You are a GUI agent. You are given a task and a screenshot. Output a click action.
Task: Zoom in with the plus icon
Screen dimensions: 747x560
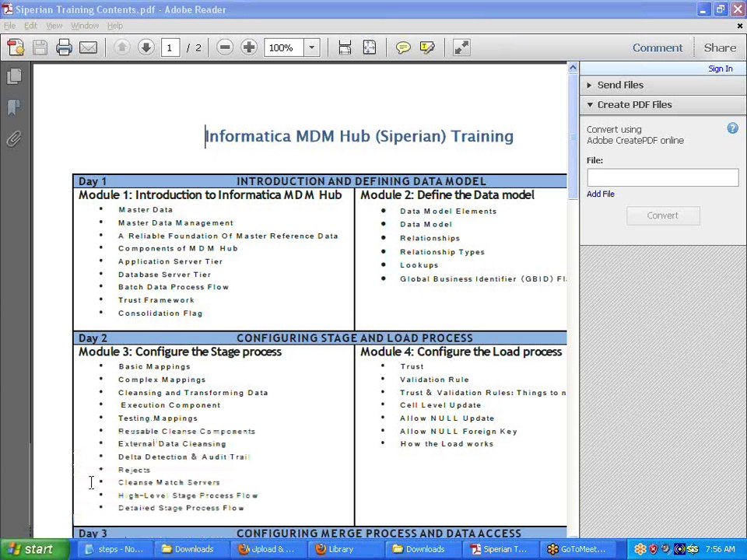coord(249,47)
